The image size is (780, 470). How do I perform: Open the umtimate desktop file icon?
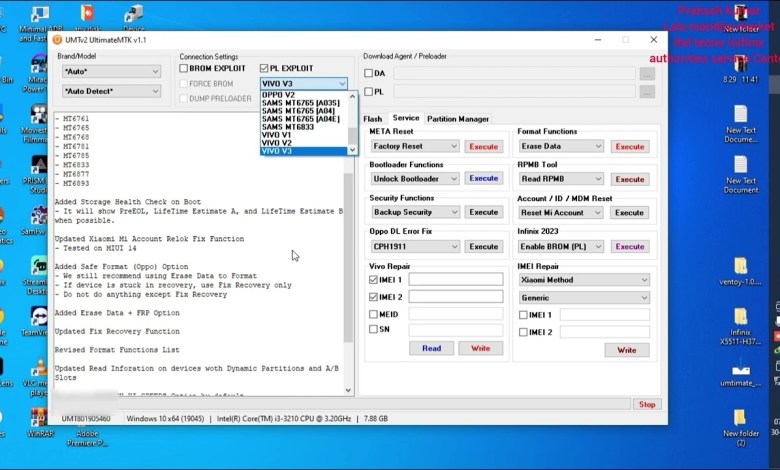pyautogui.click(x=740, y=369)
